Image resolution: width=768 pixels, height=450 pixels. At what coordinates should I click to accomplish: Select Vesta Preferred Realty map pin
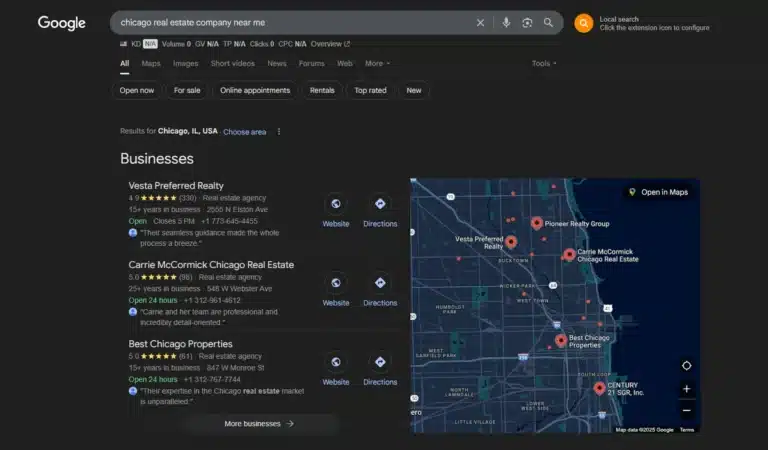(x=511, y=241)
